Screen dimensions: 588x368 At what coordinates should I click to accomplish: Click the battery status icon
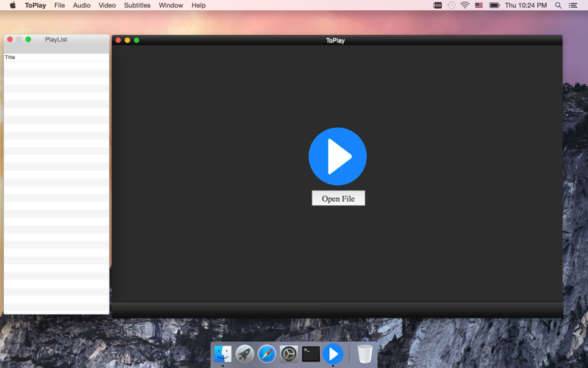pyautogui.click(x=494, y=5)
